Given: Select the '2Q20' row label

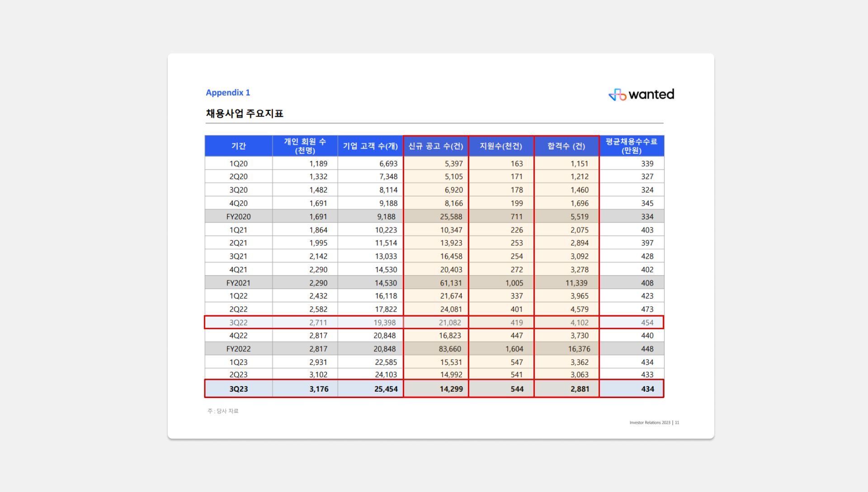Looking at the screenshot, I should click(239, 177).
